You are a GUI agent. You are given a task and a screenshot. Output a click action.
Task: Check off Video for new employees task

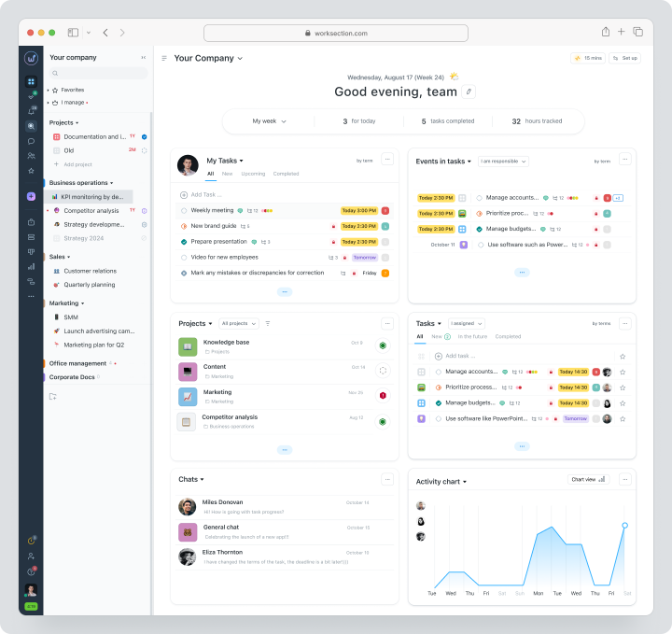(x=184, y=257)
